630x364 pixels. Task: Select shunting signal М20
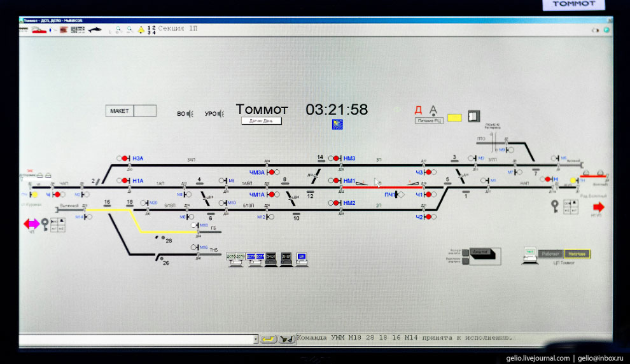[149, 203]
